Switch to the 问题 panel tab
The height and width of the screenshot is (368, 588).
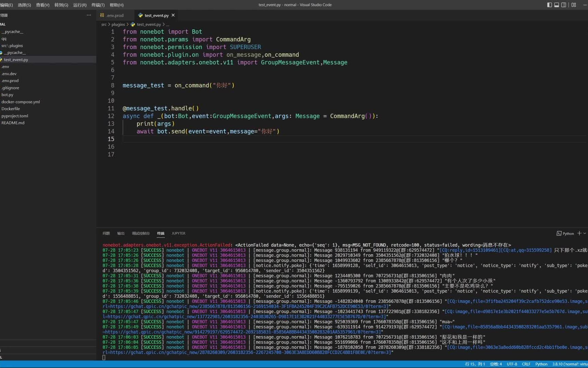coord(106,233)
